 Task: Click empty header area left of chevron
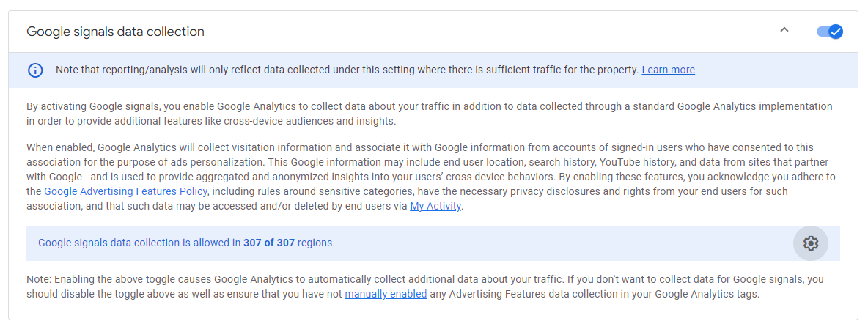[x=513, y=32]
